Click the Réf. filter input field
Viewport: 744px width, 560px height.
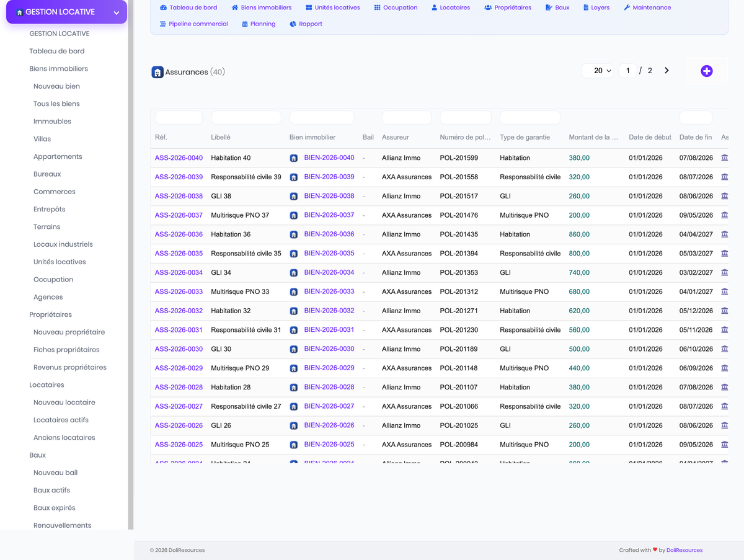tap(179, 118)
